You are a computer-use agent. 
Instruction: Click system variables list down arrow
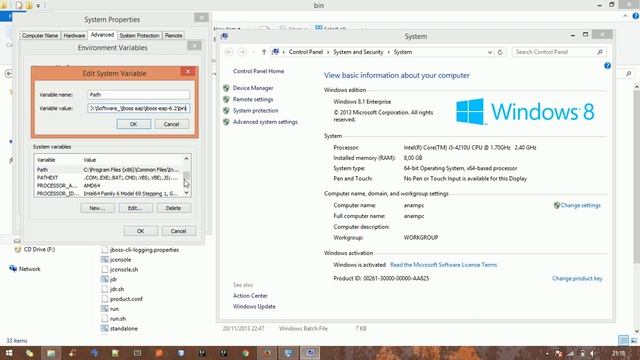187,193
